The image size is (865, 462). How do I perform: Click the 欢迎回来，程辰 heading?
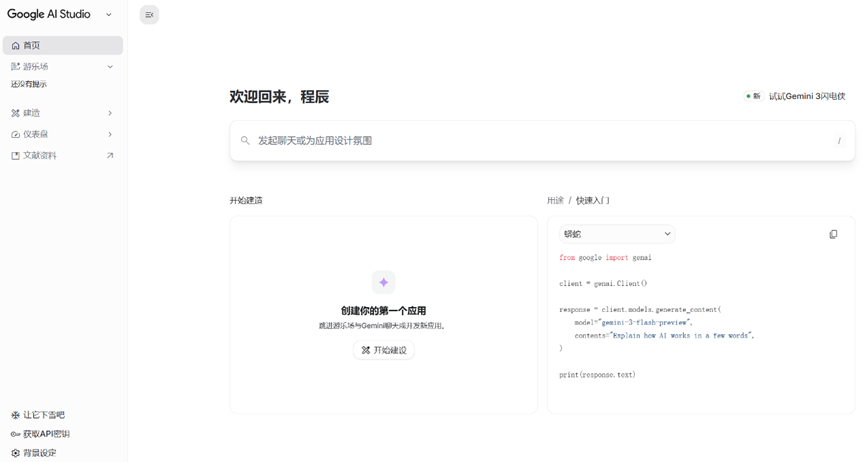click(x=279, y=97)
